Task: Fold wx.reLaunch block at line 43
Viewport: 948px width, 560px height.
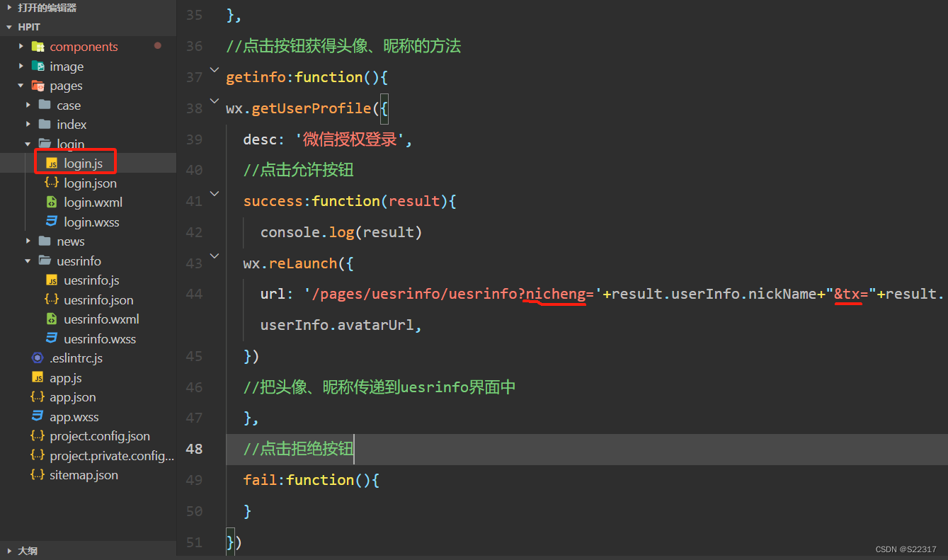Action: pos(215,256)
